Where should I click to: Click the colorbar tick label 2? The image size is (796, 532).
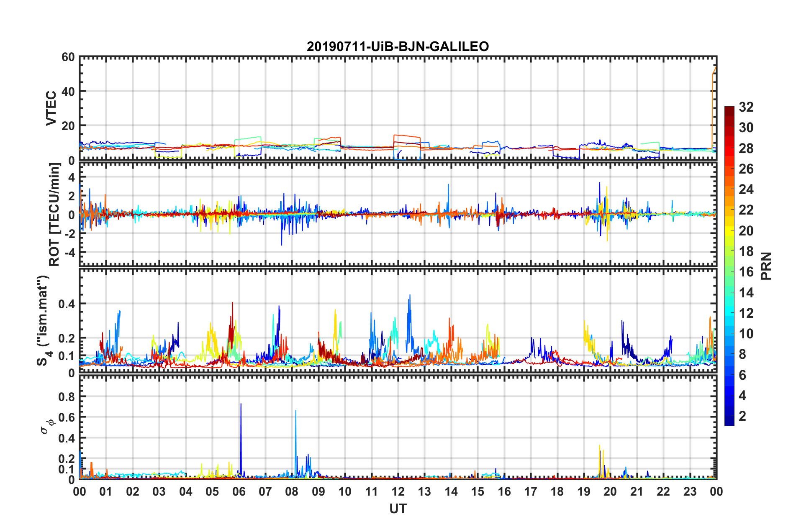pyautogui.click(x=742, y=416)
